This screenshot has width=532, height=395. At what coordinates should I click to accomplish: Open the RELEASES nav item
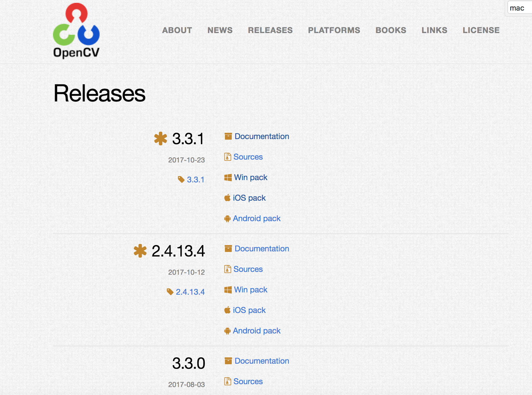[270, 30]
